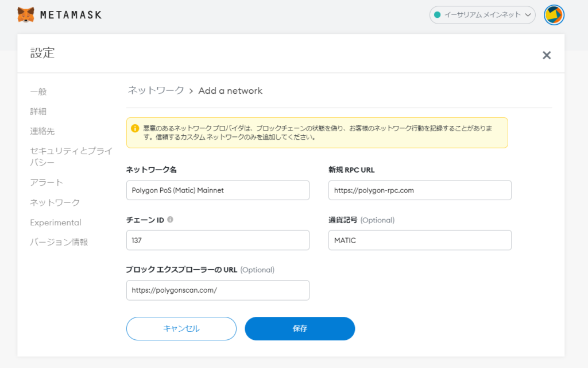588x368 pixels.
Task: Close settings with the X icon
Action: point(547,55)
